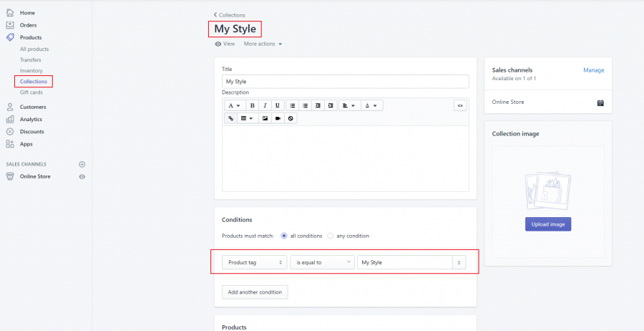644x331 pixels.
Task: Open the text alignment dropdown
Action: (x=349, y=105)
